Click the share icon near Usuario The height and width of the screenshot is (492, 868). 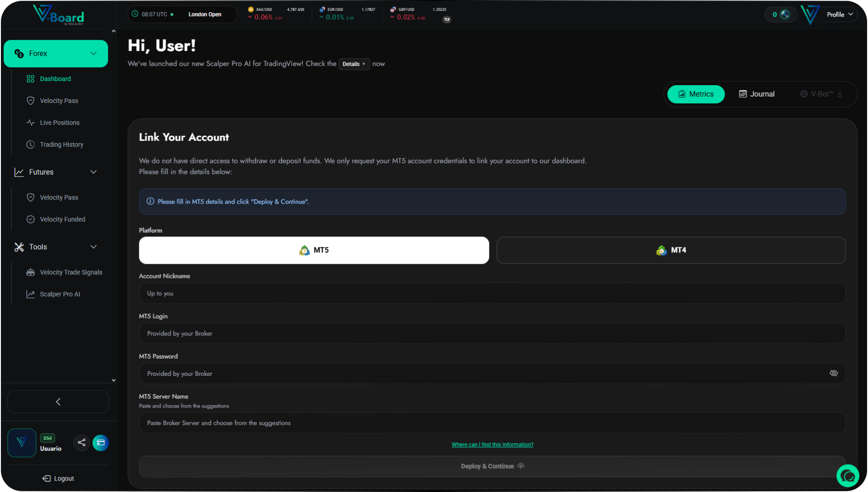(81, 443)
